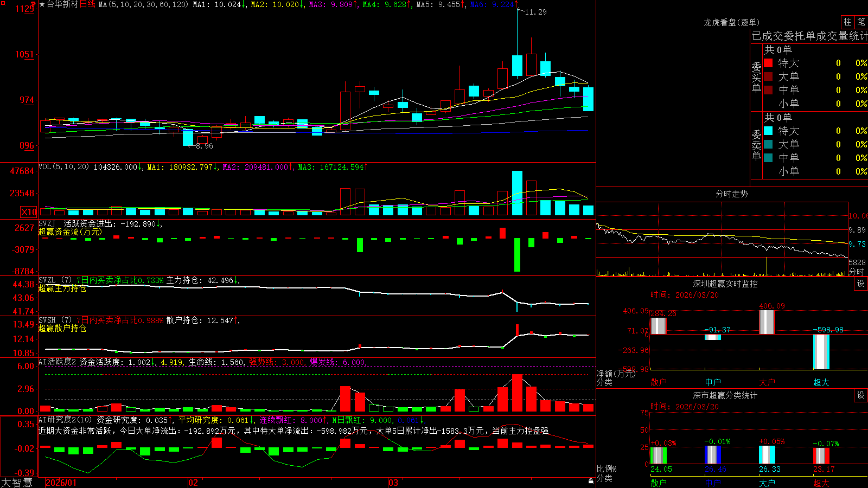Open 设 settings for 深圳超赢实时监控

(x=861, y=284)
